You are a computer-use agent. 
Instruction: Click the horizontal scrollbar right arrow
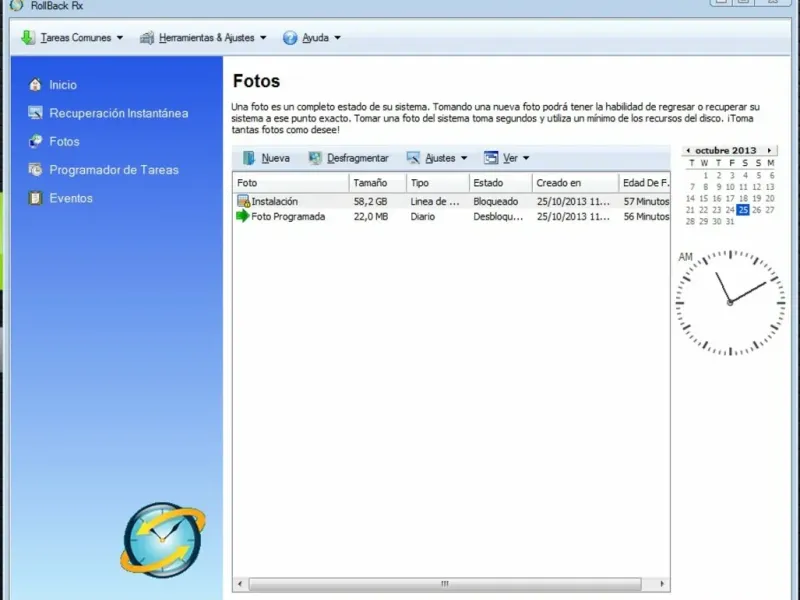click(x=662, y=584)
